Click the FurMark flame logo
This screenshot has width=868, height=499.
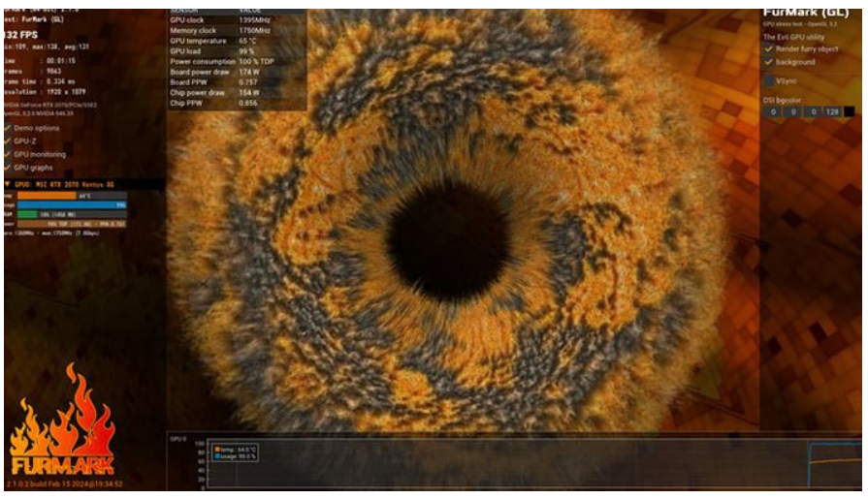(62, 420)
